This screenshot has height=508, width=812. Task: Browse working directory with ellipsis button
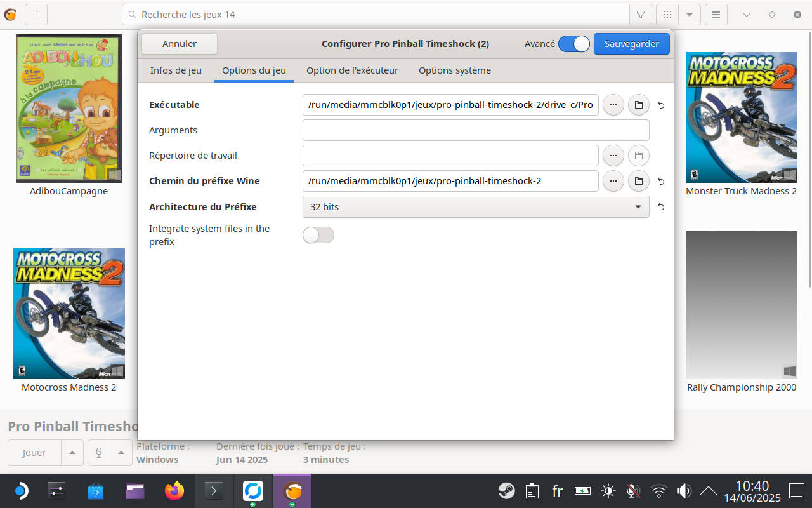pyautogui.click(x=613, y=156)
